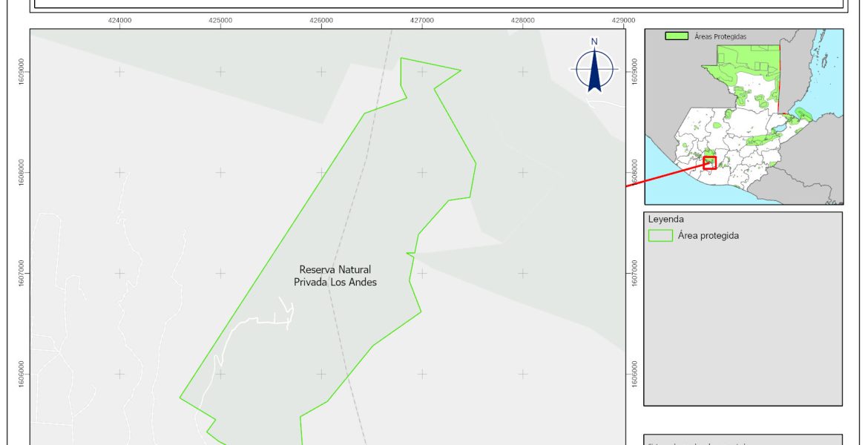The height and width of the screenshot is (445, 868).
Task: Click the Leyenda heading text
Action: point(665,220)
